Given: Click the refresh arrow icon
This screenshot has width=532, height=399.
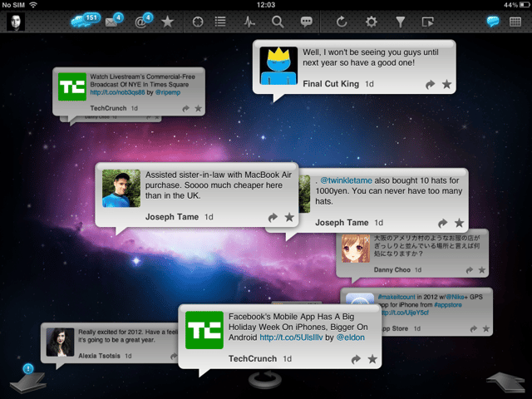Looking at the screenshot, I should click(342, 22).
